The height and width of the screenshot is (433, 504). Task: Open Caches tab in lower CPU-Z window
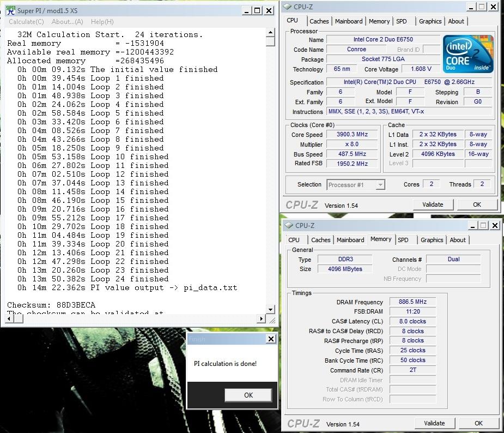pyautogui.click(x=321, y=240)
